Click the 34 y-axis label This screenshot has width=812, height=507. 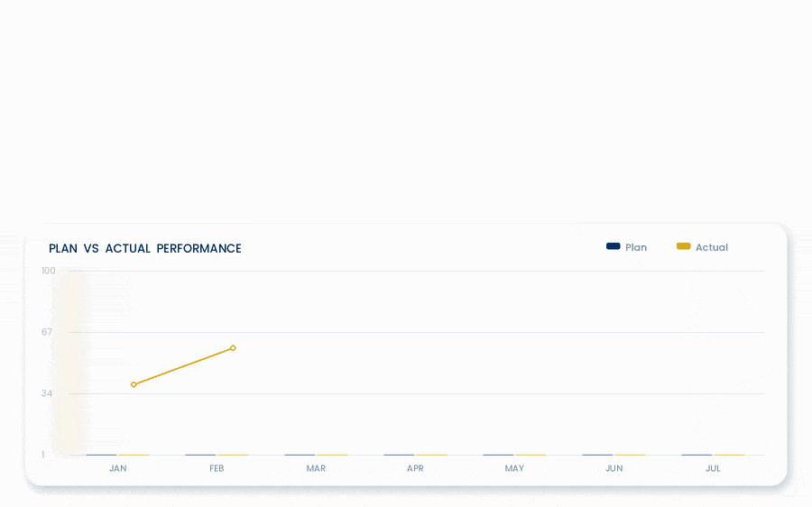pos(47,393)
